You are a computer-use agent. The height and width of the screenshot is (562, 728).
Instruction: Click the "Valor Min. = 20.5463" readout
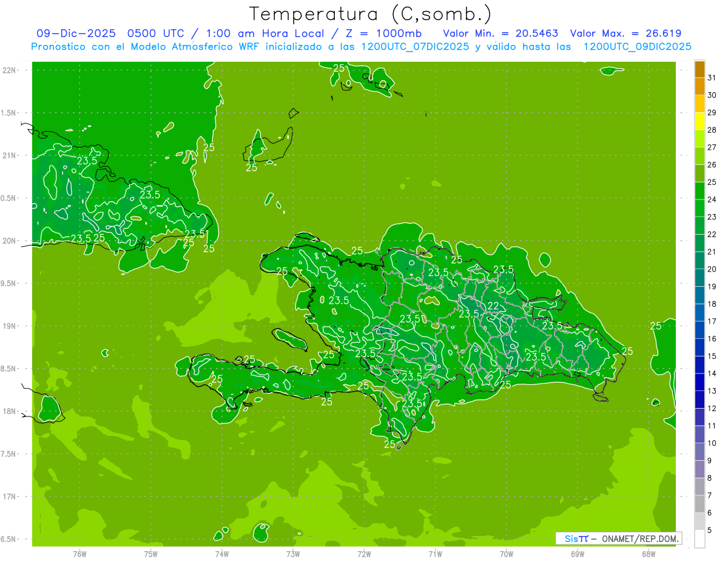(501, 33)
